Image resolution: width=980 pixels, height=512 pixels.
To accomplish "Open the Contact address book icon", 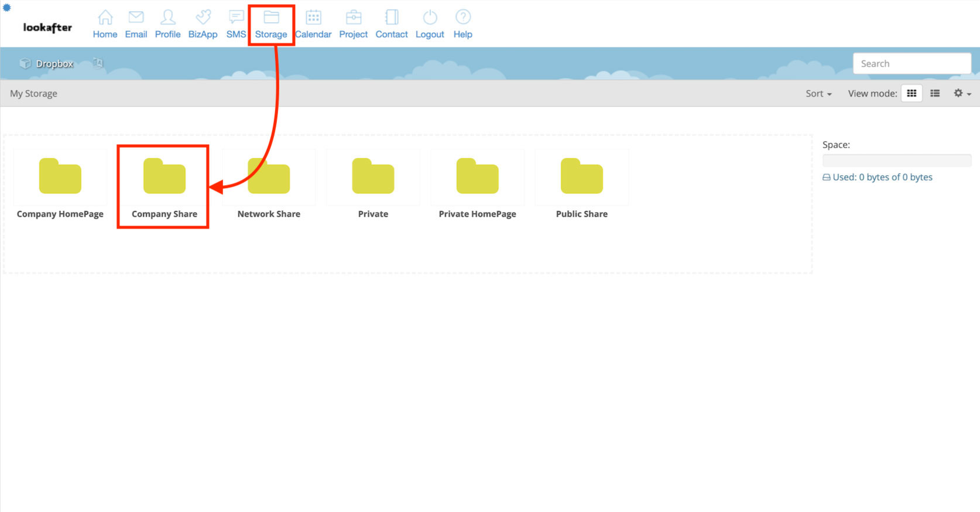I will (392, 18).
